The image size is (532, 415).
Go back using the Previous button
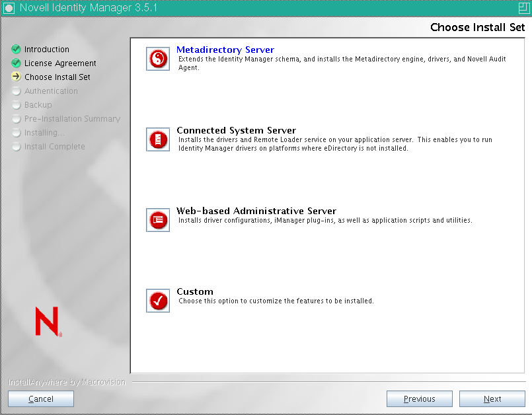(419, 398)
